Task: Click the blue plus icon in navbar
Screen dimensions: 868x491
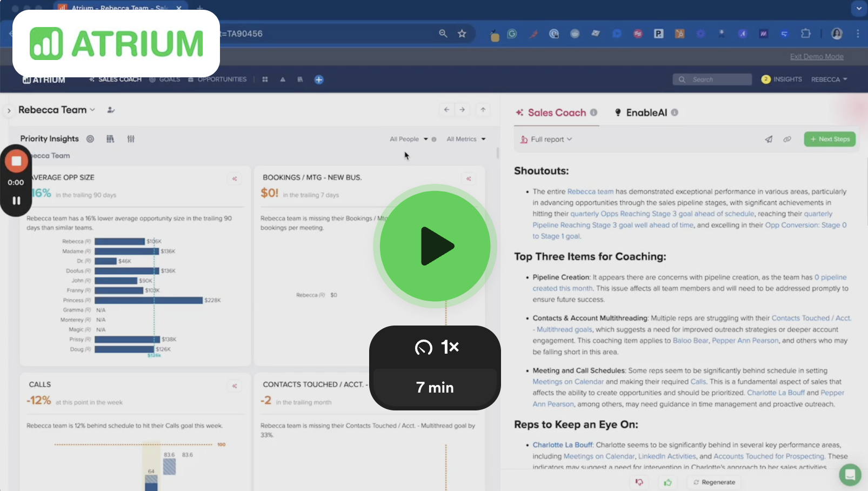Action: click(319, 79)
